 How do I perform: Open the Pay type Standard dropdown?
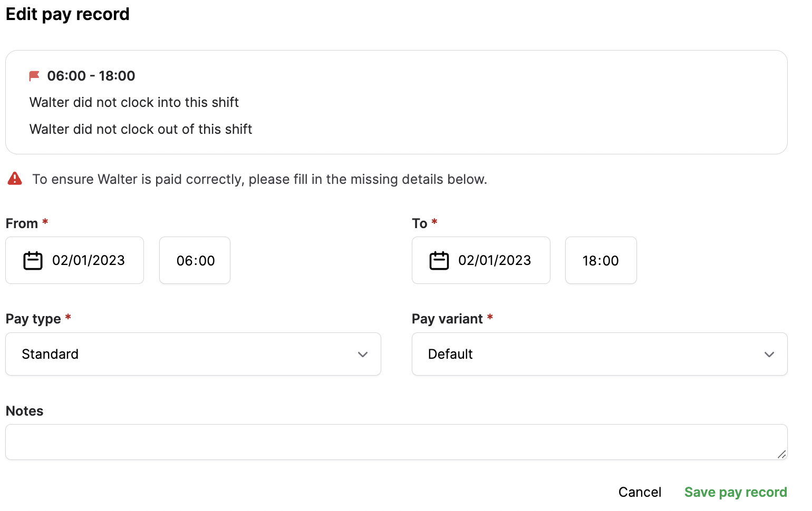[x=193, y=354]
